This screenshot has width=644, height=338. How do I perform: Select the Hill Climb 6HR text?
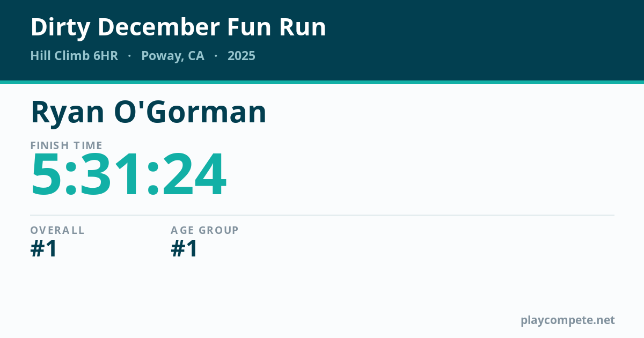[x=74, y=56]
